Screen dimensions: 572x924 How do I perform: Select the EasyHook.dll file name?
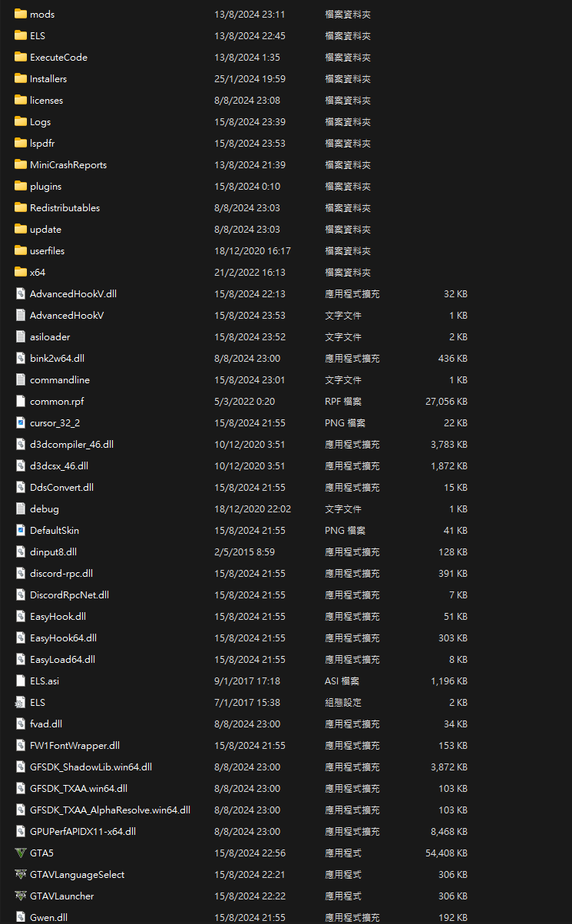coord(58,616)
